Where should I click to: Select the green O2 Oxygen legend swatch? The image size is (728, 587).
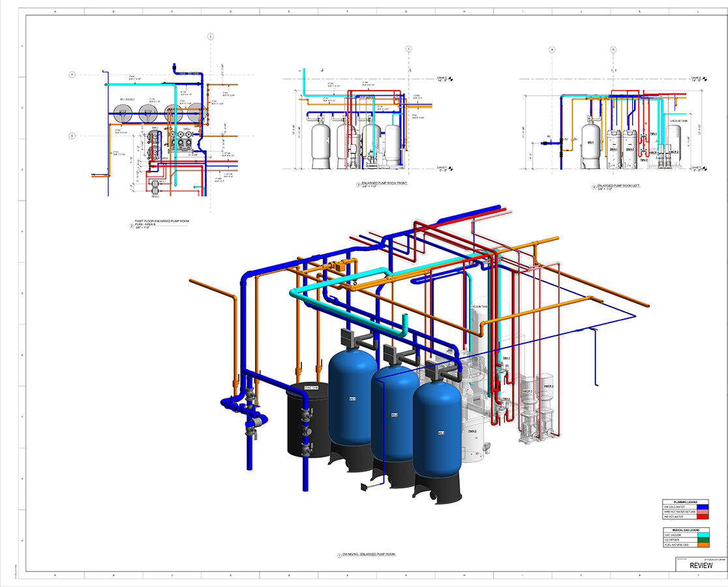coord(702,539)
